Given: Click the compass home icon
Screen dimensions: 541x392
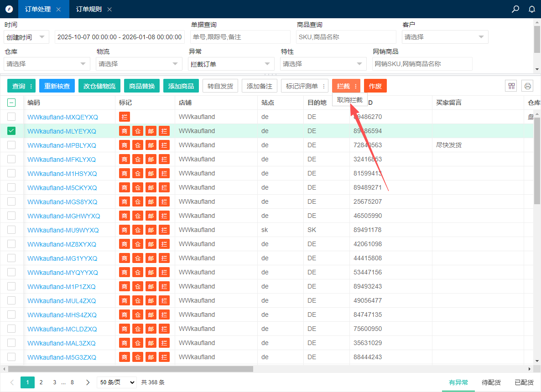Looking at the screenshot, I should [x=9, y=9].
